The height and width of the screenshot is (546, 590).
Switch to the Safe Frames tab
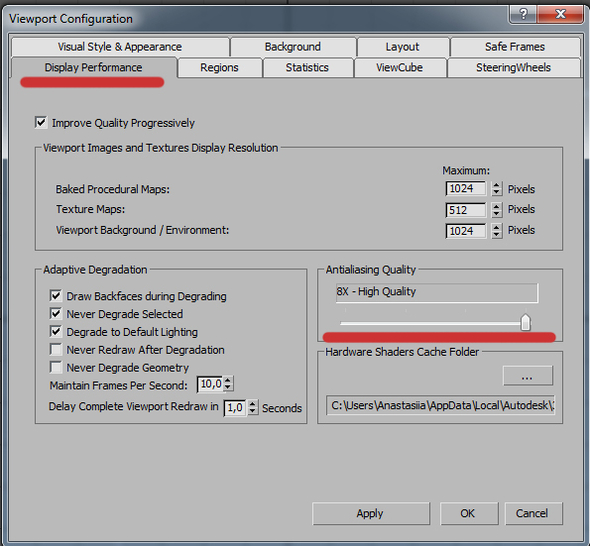tap(515, 47)
